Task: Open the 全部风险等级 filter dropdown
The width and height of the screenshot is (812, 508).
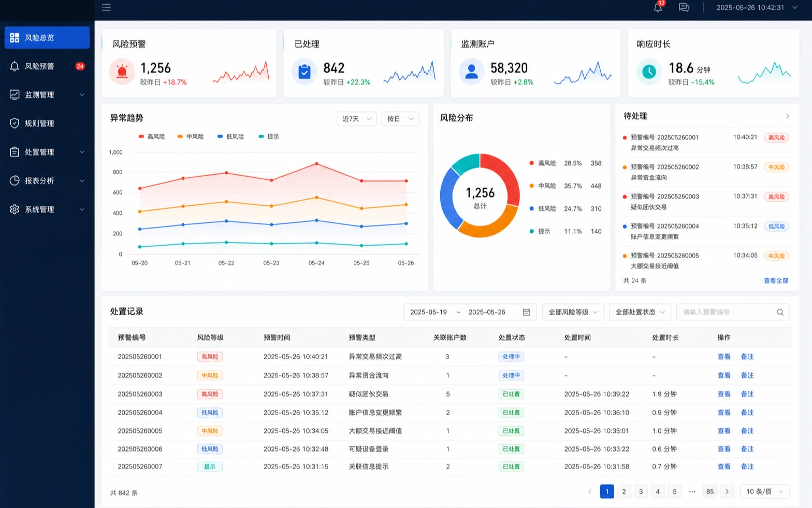Action: (573, 312)
